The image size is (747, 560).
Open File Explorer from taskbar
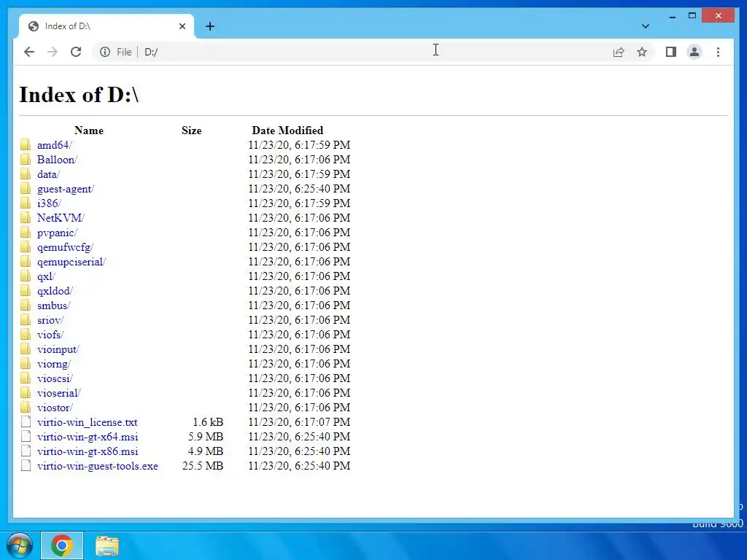point(107,545)
